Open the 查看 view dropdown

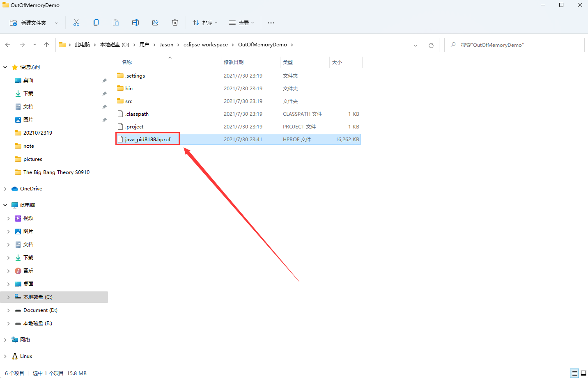click(x=241, y=23)
